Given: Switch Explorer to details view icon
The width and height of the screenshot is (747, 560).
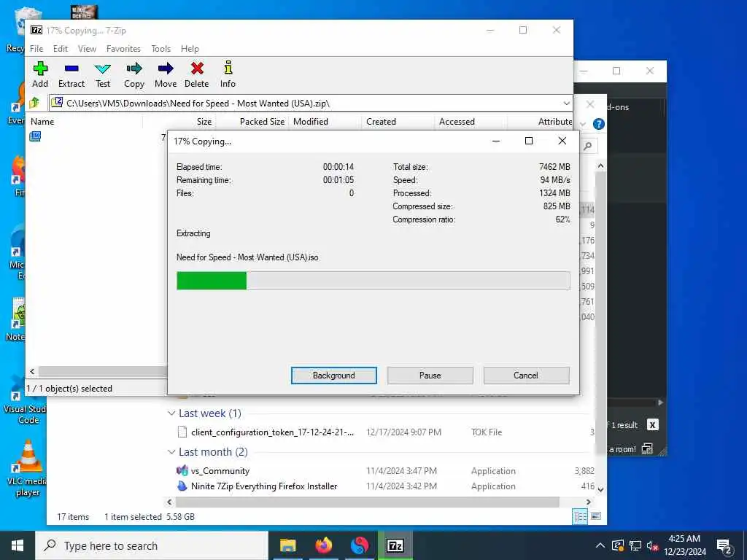Looking at the screenshot, I should 580,517.
